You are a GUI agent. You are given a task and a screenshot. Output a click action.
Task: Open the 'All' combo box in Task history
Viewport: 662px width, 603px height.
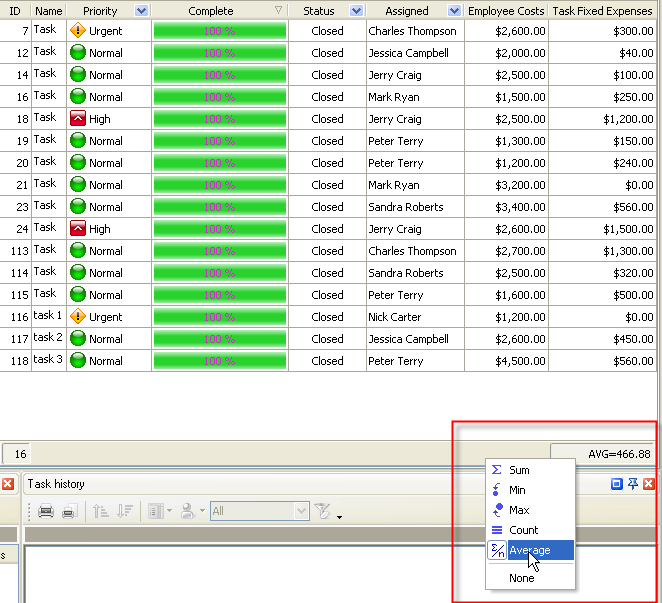[x=301, y=511]
